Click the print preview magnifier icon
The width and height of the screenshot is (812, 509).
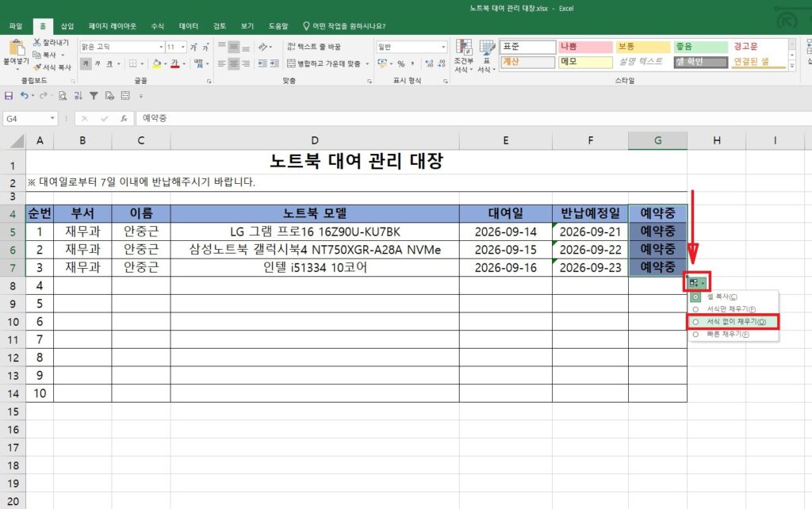pos(62,95)
